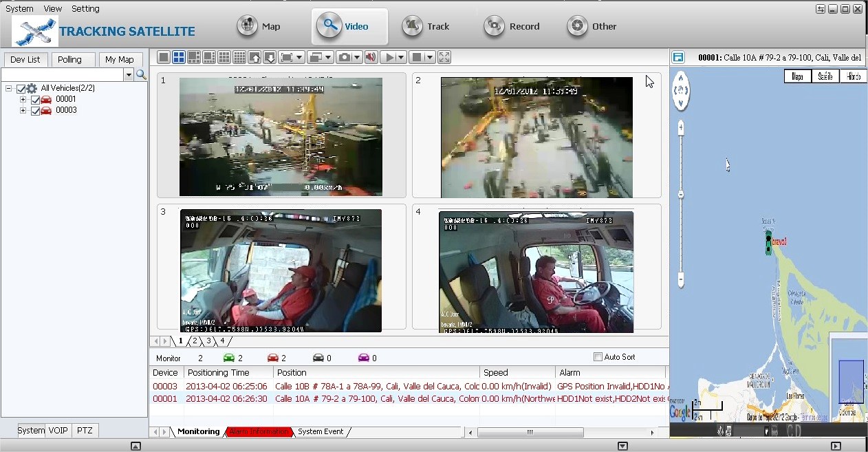Open the System menu
868x452 pixels.
tap(19, 9)
